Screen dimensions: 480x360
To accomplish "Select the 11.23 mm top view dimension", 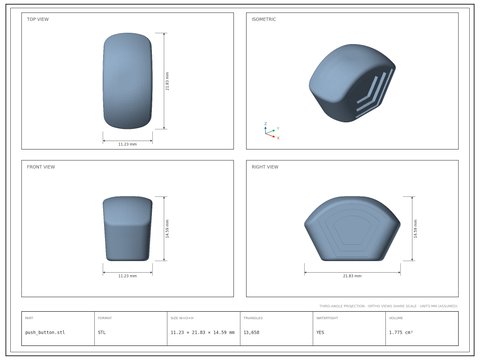I will (x=128, y=144).
